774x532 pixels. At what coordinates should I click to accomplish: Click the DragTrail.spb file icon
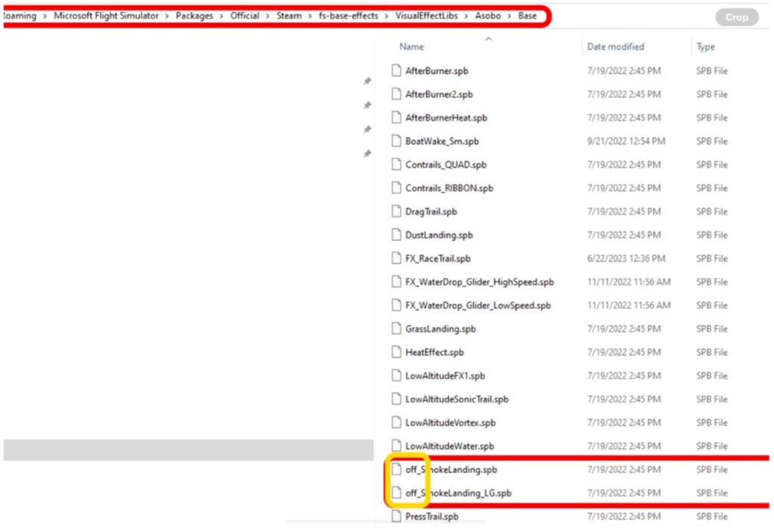click(x=396, y=211)
